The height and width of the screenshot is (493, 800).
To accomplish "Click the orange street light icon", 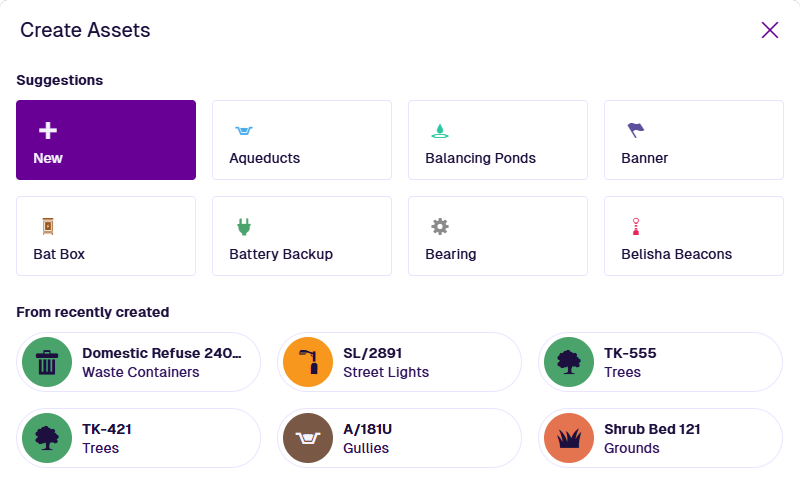I will (x=308, y=362).
